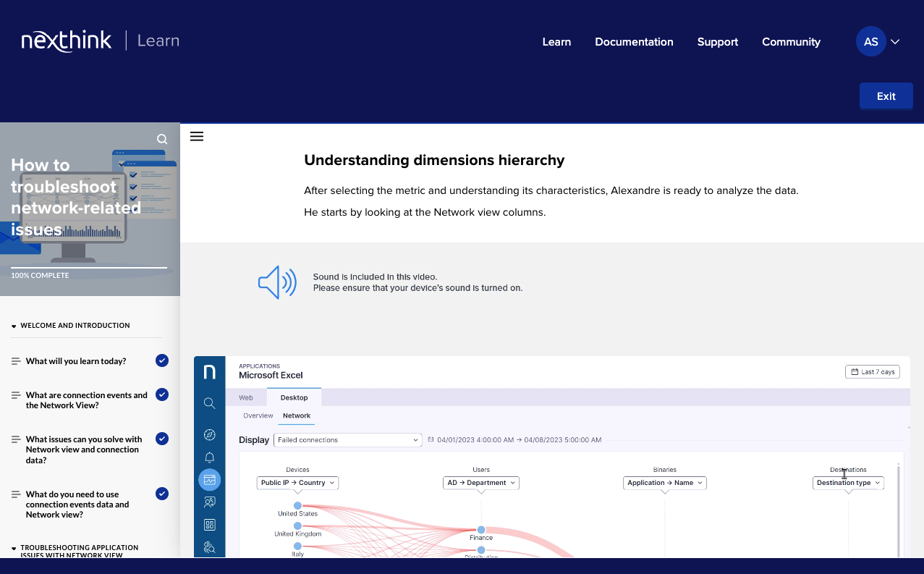This screenshot has width=924, height=574.
Task: Click the compass icon in Nexthink sidebar
Action: [x=210, y=434]
